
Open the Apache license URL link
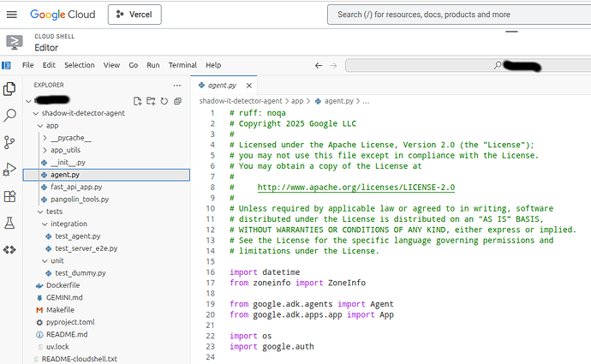(355, 187)
